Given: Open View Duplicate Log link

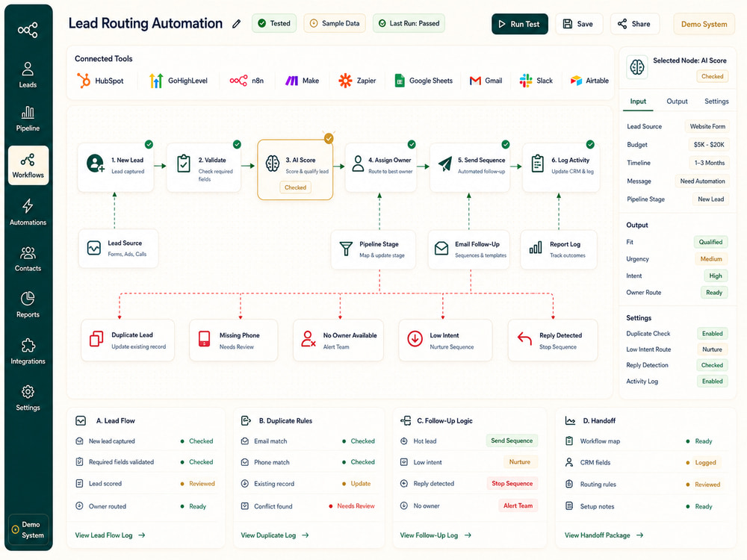Looking at the screenshot, I should [275, 535].
